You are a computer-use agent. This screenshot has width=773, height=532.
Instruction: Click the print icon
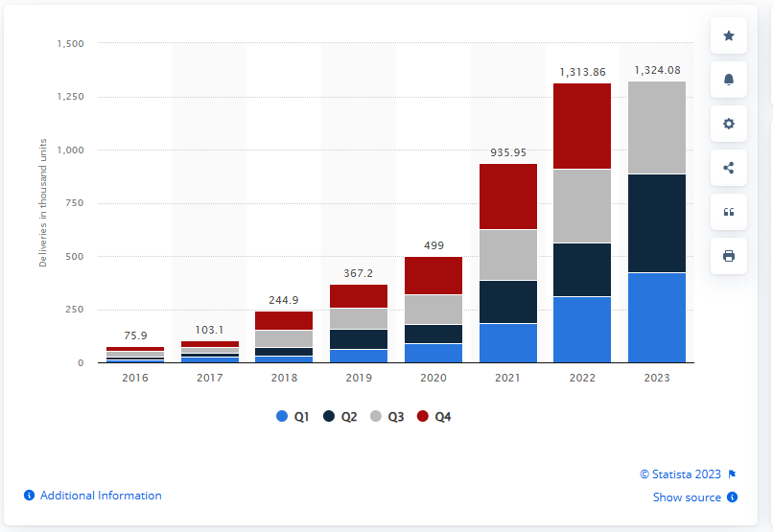(729, 256)
